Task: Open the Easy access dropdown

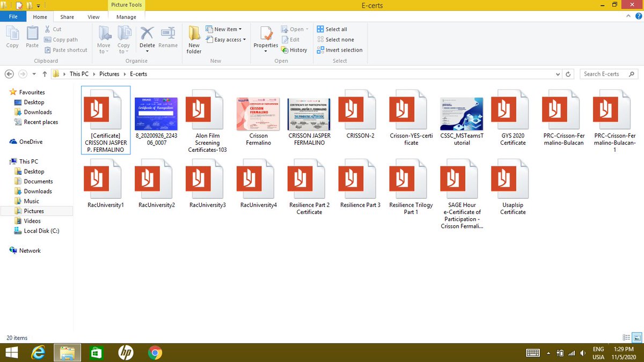Action: pyautogui.click(x=226, y=40)
